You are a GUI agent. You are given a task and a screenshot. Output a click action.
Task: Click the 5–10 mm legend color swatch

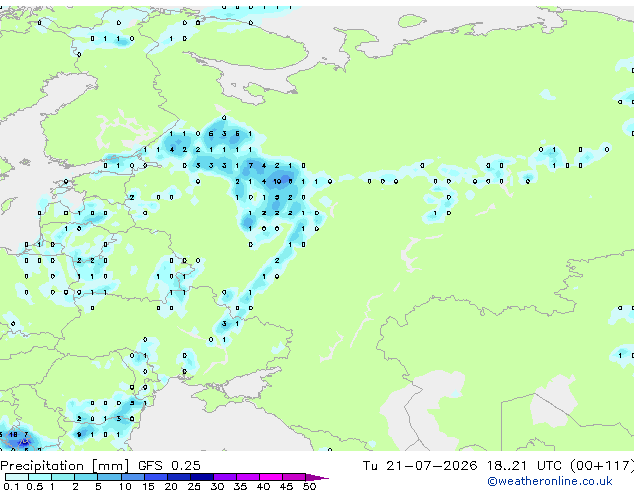[110, 477]
